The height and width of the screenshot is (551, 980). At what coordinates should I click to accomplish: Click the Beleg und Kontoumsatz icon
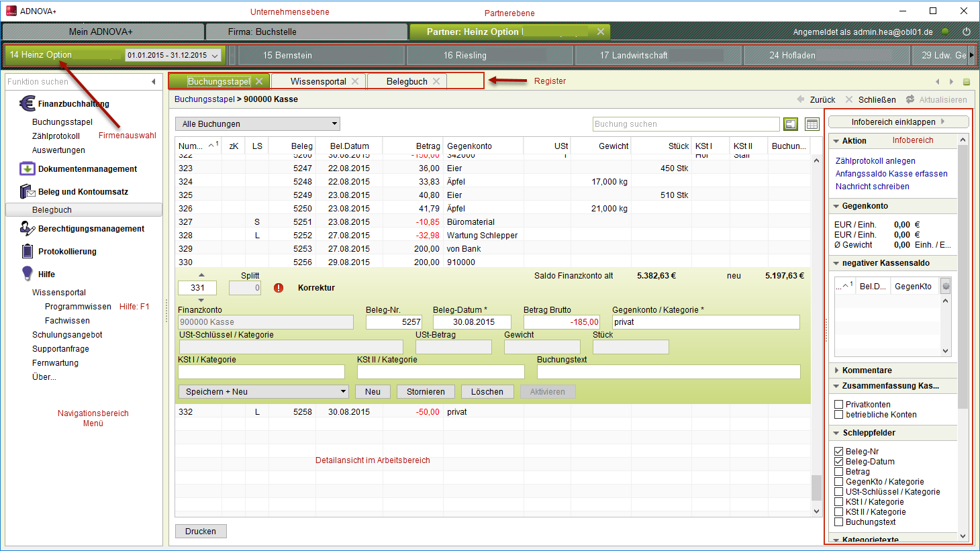(x=27, y=192)
